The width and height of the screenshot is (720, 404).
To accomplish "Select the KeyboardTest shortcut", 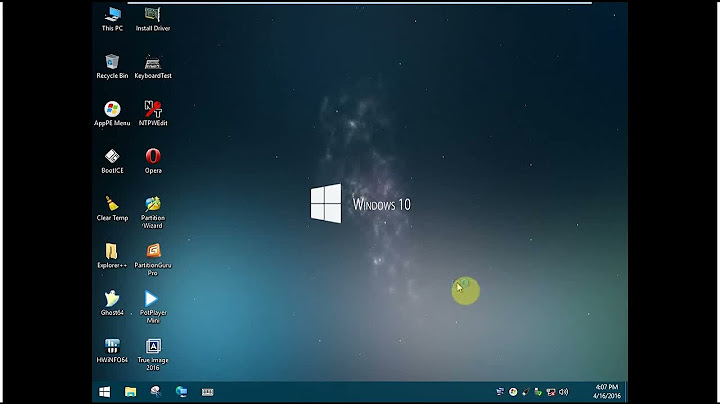I will click(153, 67).
